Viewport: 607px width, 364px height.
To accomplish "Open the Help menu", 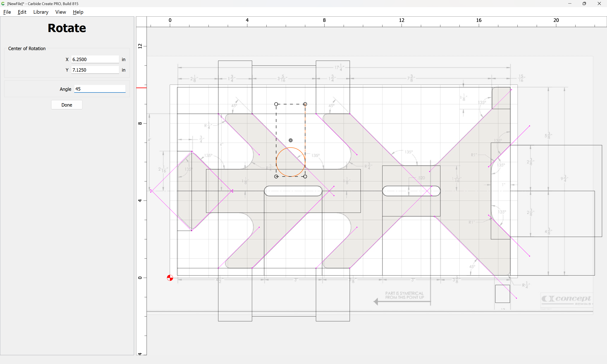I will tap(78, 12).
